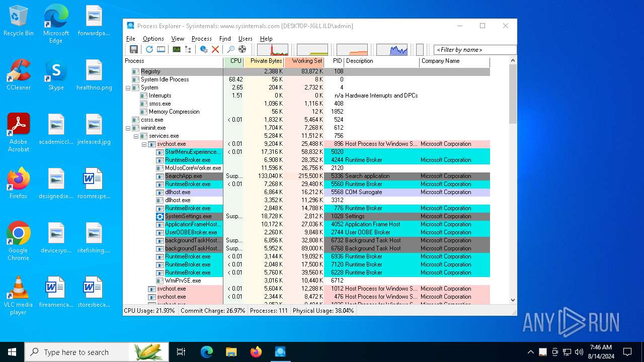The height and width of the screenshot is (362, 644).
Task: Select the UserOOBEBroker.exe process
Action: point(306,233)
